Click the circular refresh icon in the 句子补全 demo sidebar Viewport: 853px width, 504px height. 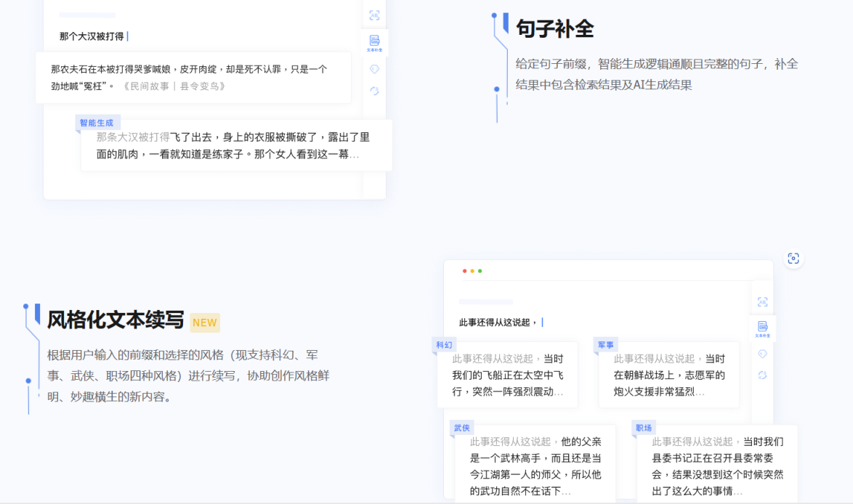click(x=374, y=91)
